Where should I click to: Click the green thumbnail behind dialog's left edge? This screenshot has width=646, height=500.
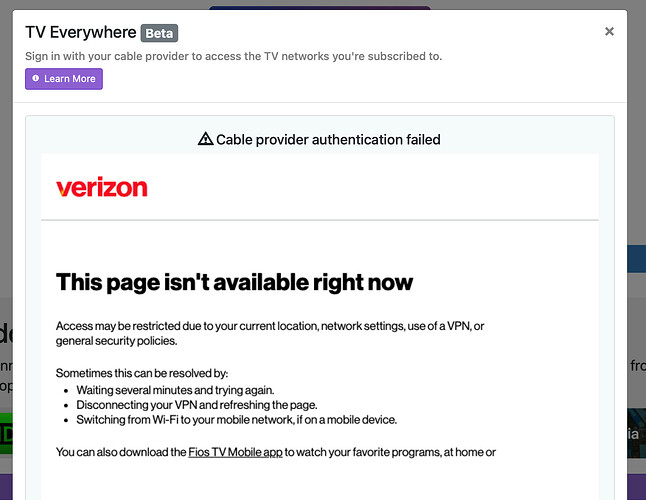[x=6, y=433]
